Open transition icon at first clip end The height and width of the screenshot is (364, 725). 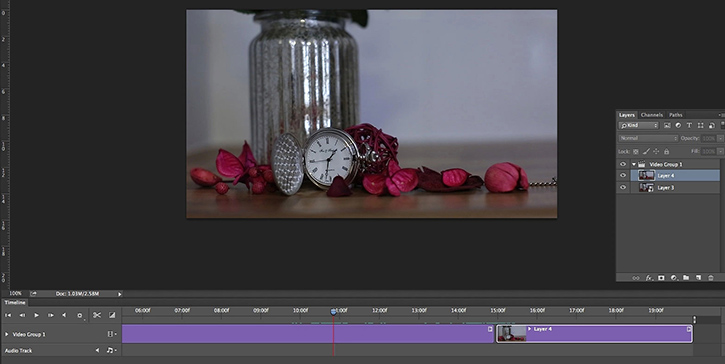pyautogui.click(x=491, y=329)
